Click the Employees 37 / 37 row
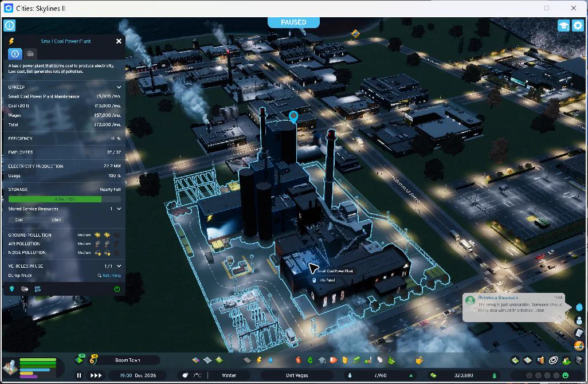The width and height of the screenshot is (588, 384). coord(65,152)
